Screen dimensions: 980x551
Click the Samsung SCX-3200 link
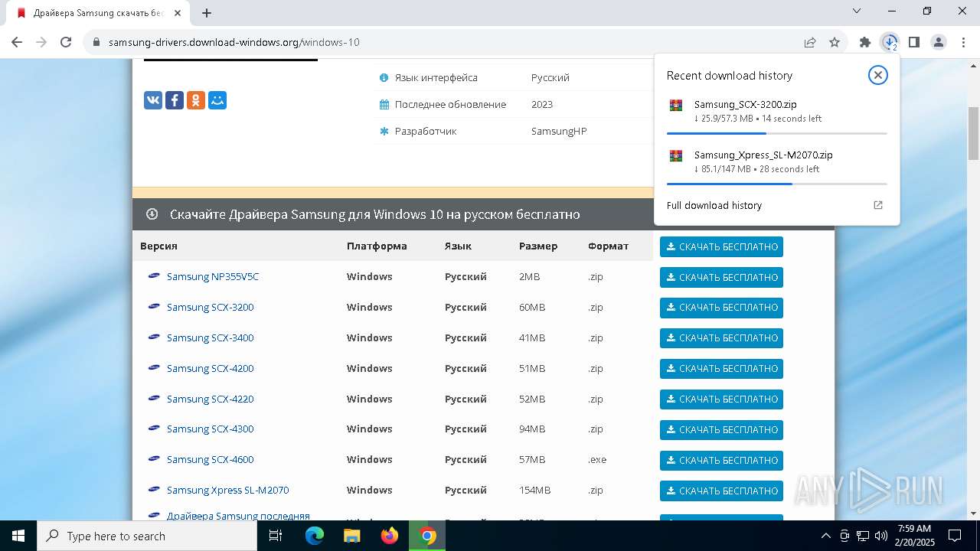pyautogui.click(x=210, y=307)
